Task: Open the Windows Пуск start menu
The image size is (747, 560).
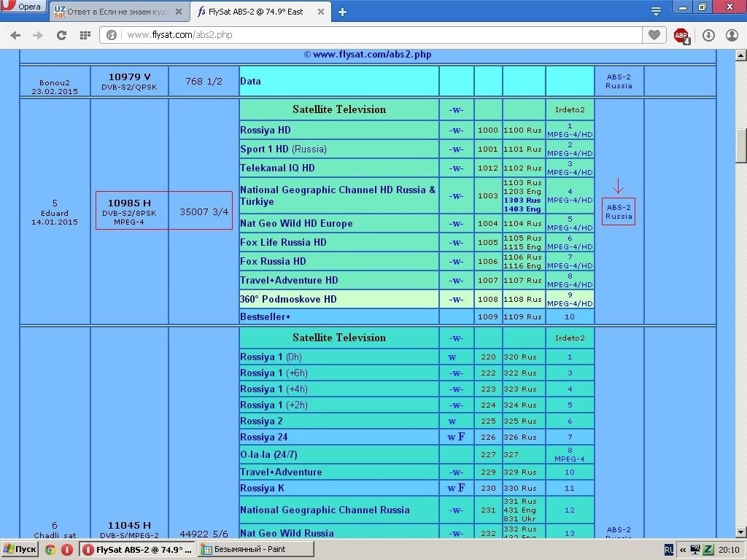Action: click(x=20, y=550)
